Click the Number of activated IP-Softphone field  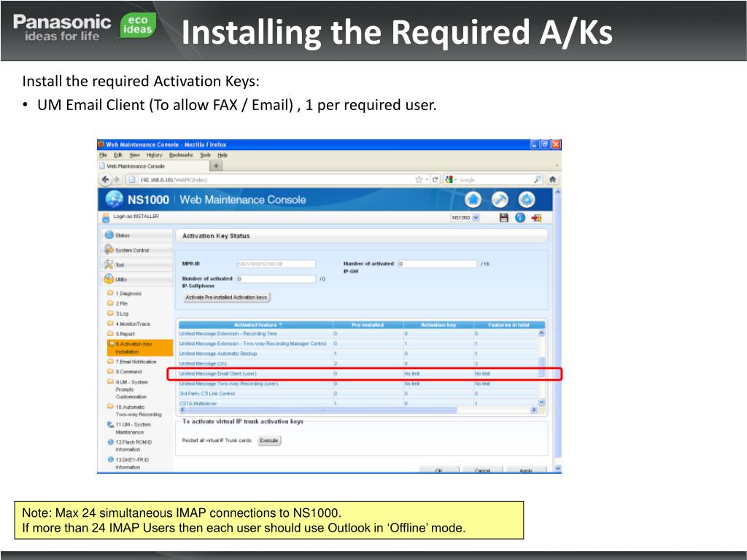click(x=276, y=279)
